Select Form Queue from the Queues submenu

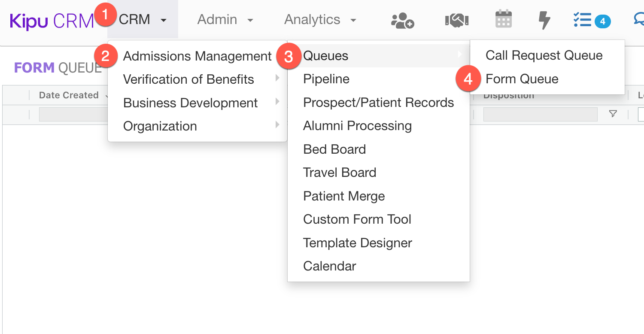[522, 79]
